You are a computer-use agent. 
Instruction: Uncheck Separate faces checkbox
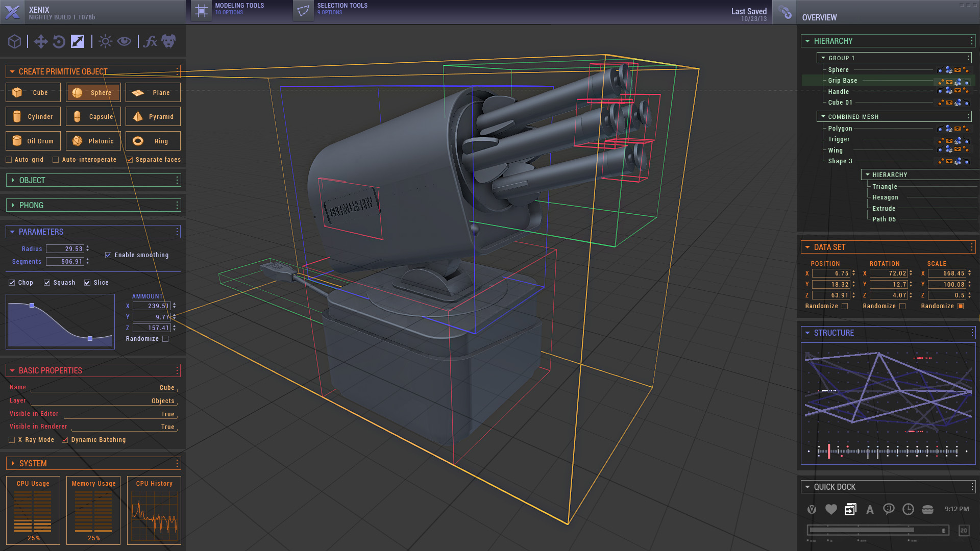[x=130, y=160]
